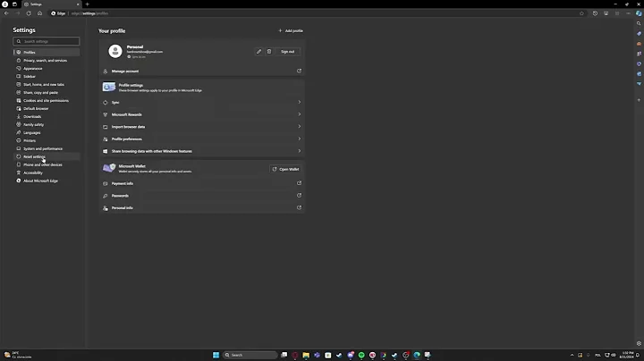The height and width of the screenshot is (361, 644).
Task: Open Settings and more ellipsis menu
Action: (x=628, y=13)
